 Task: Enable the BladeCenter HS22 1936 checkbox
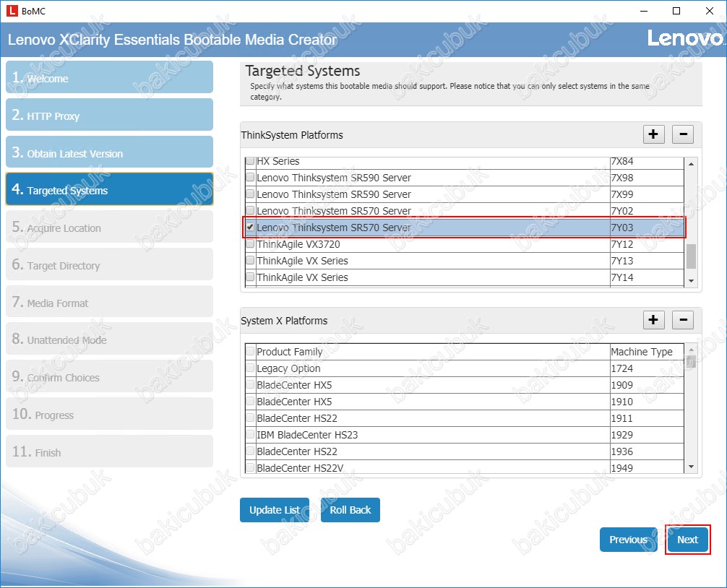tap(250, 451)
